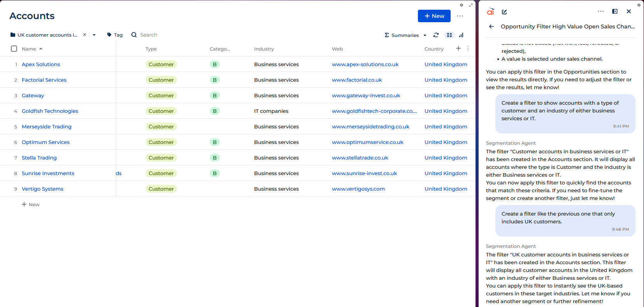644x307 pixels.
Task: Sort by the Industry column header
Action: click(264, 49)
